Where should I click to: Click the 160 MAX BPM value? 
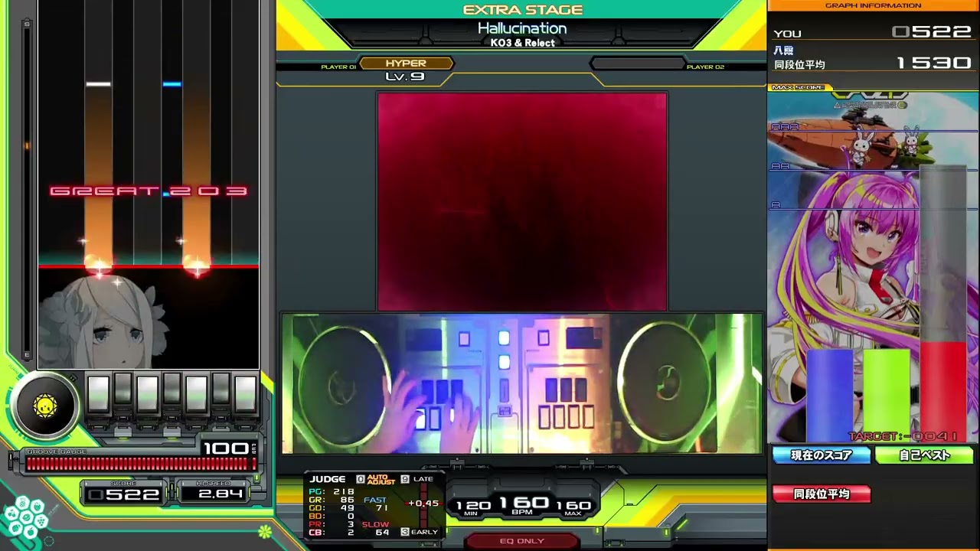[573, 505]
